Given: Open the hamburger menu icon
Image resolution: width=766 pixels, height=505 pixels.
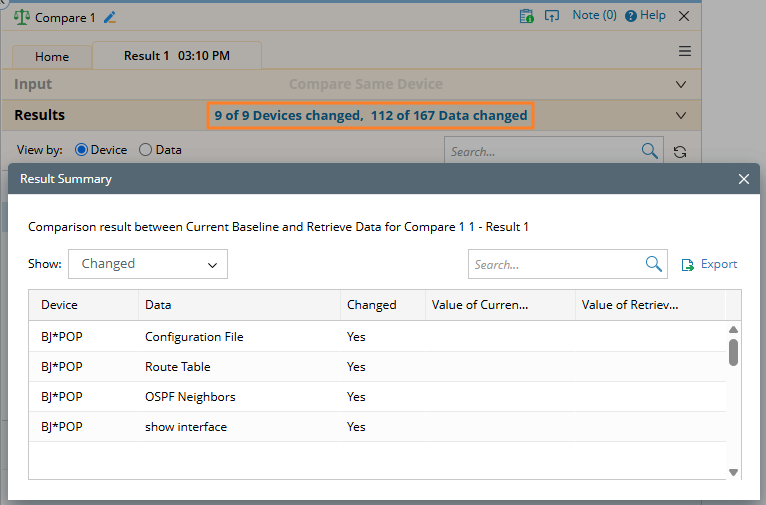Looking at the screenshot, I should pos(685,52).
